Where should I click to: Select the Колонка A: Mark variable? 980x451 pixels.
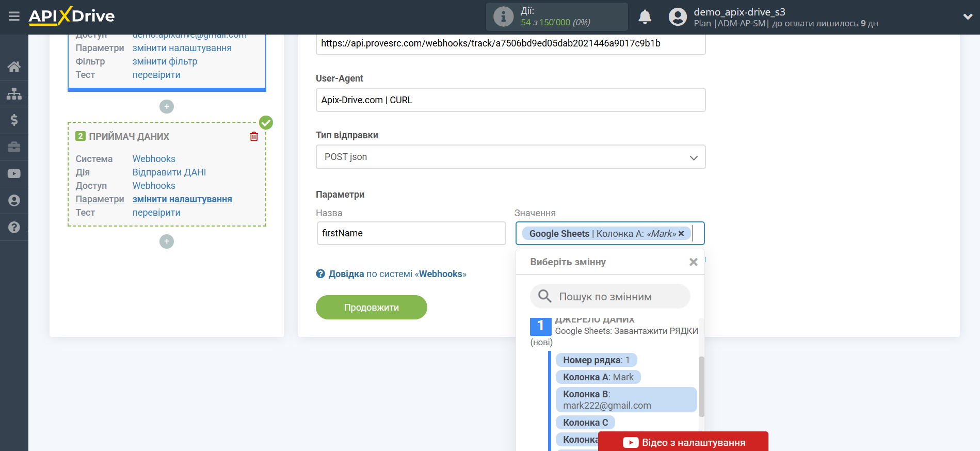(598, 377)
